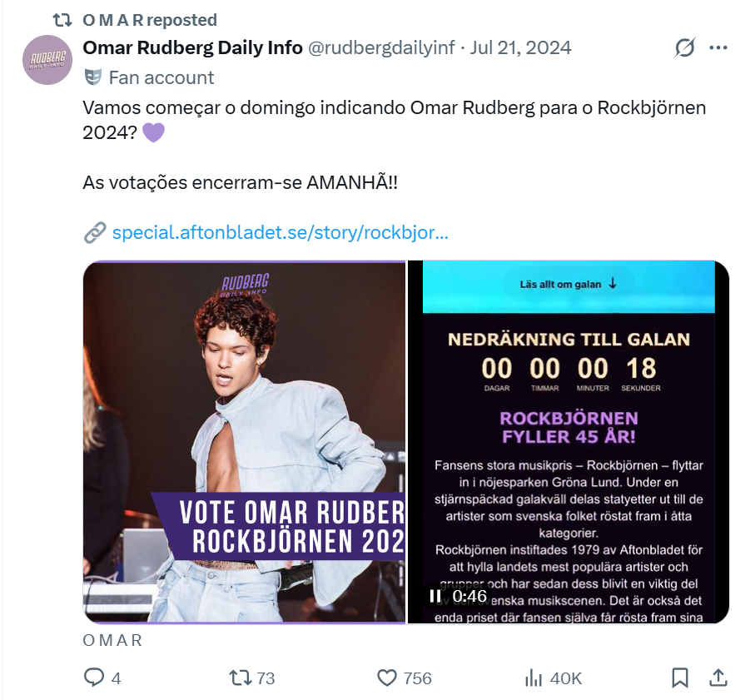Click the Jul 21, 2024 timestamp

(x=520, y=47)
